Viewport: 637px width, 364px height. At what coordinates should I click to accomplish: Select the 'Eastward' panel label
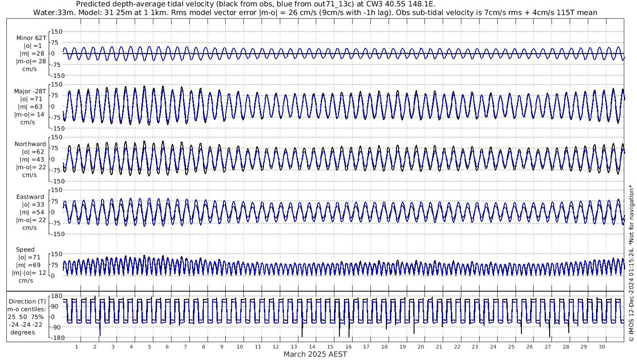coord(30,197)
